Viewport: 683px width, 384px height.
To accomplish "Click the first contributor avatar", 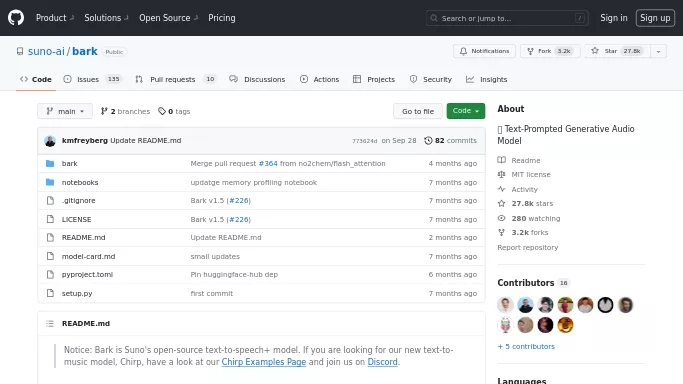I will tap(505, 305).
